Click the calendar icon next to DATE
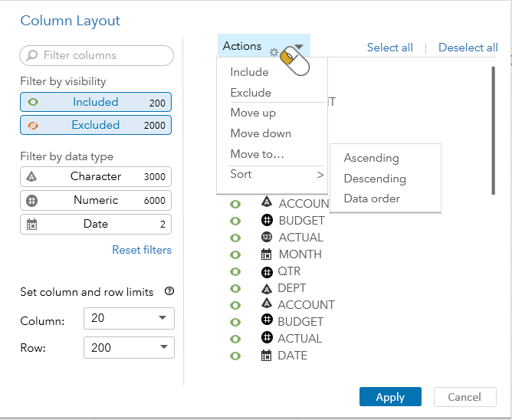Screen dimensions: 512x420 (267, 356)
